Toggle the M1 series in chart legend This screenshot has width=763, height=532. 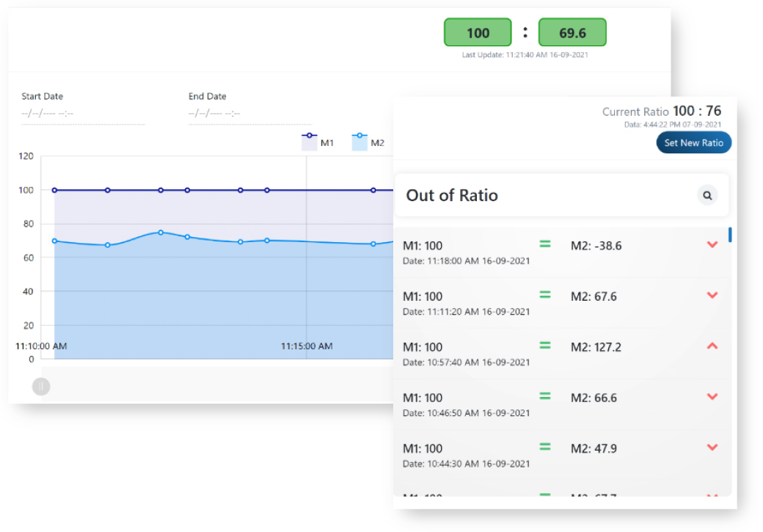pos(318,142)
